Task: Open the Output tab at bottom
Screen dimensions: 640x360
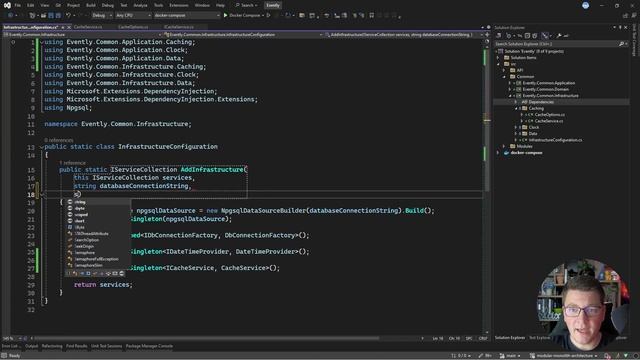Action: pos(31,346)
